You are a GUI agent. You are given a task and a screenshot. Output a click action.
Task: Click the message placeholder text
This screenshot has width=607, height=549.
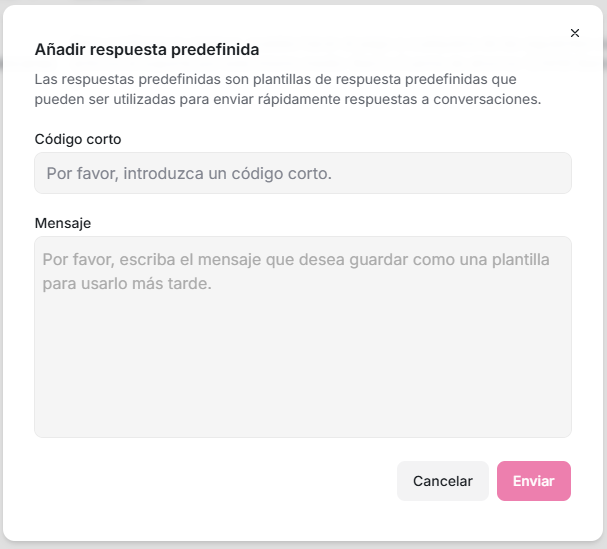point(296,260)
